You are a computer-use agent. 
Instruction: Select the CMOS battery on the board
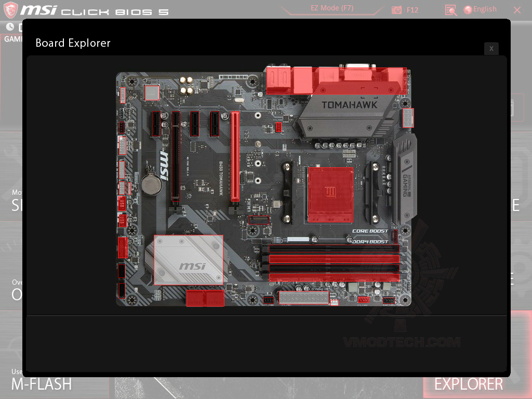(151, 187)
